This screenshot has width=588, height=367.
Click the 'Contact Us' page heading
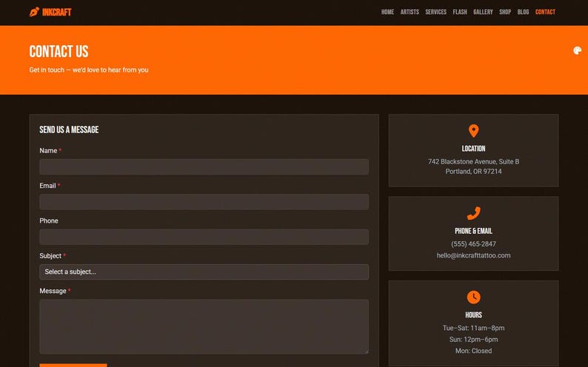(x=59, y=52)
